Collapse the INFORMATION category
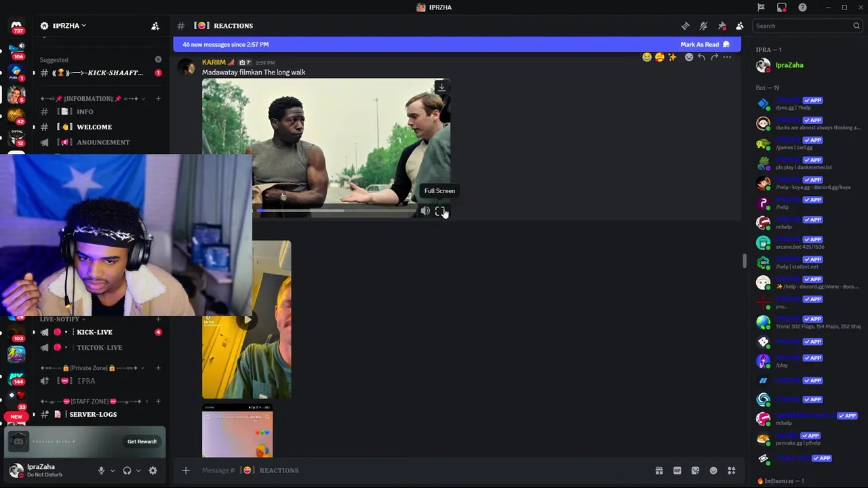Screen dimensions: 868x488 coord(92,99)
